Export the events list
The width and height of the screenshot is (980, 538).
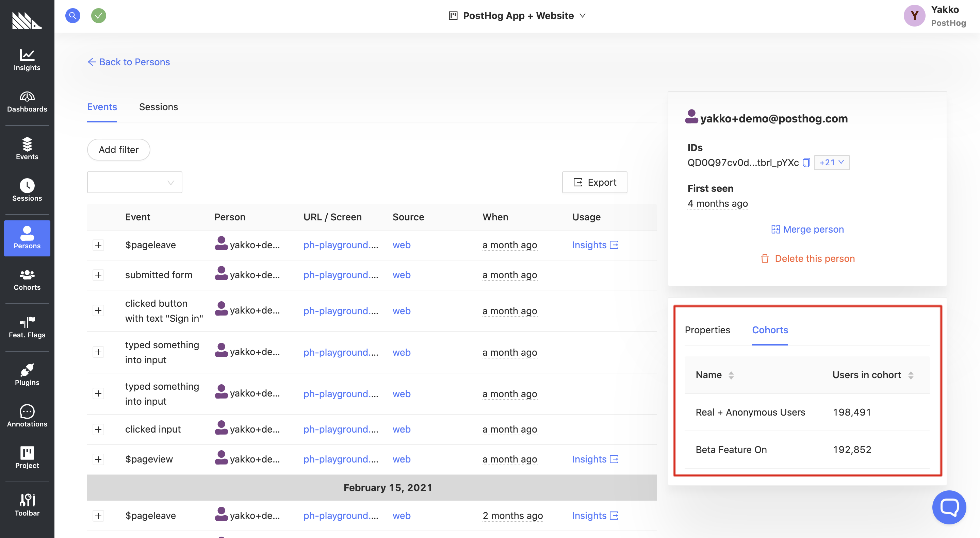pos(594,182)
